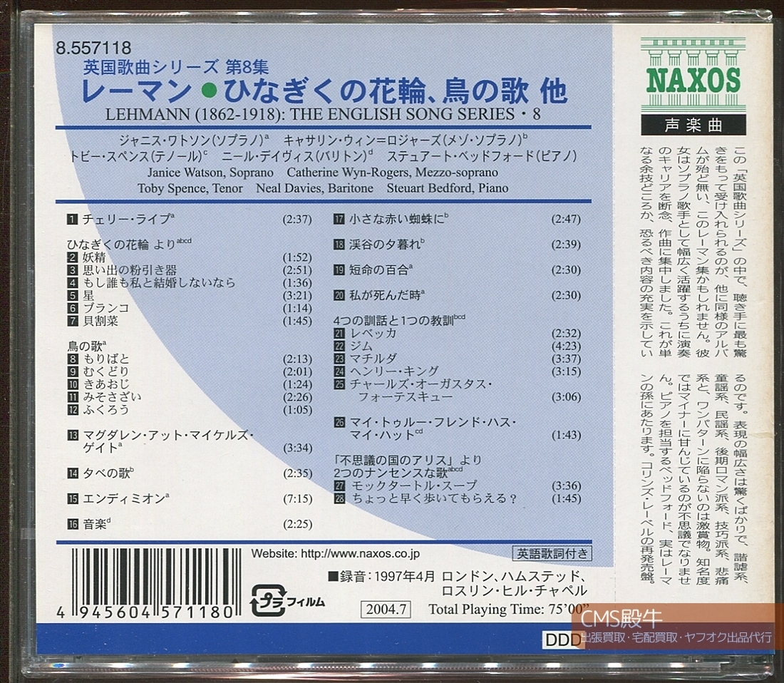Click performer name Janice Watson, Soprano
The image size is (784, 683).
point(210,173)
